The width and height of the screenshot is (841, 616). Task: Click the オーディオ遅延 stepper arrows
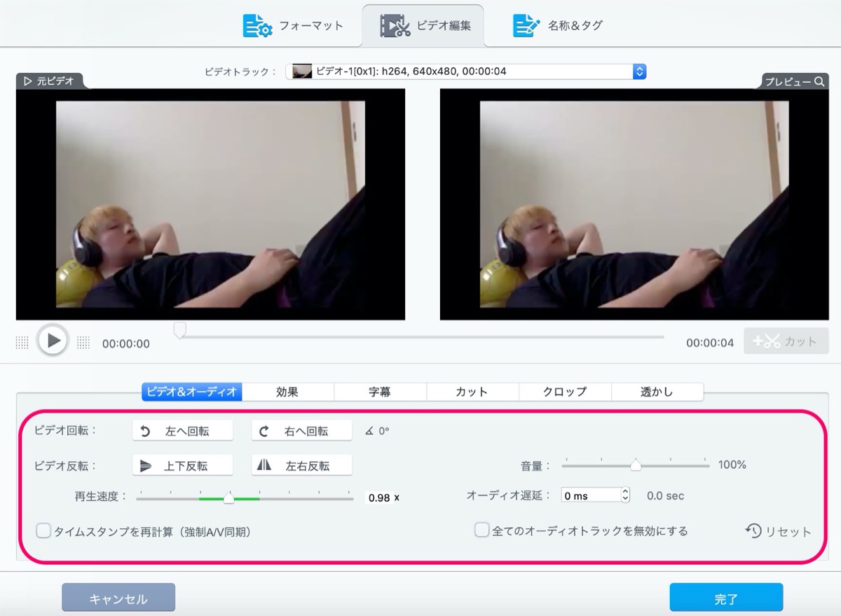point(625,495)
